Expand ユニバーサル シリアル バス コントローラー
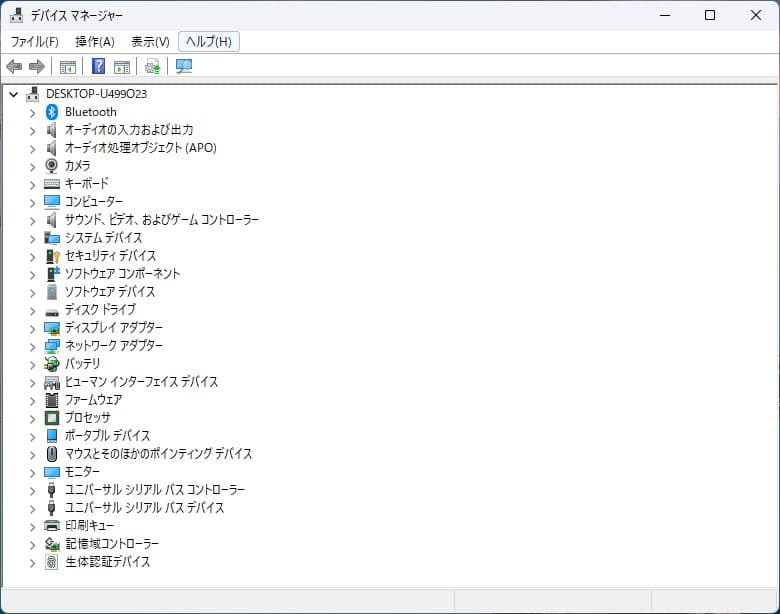Viewport: 780px width, 614px height. click(x=32, y=491)
